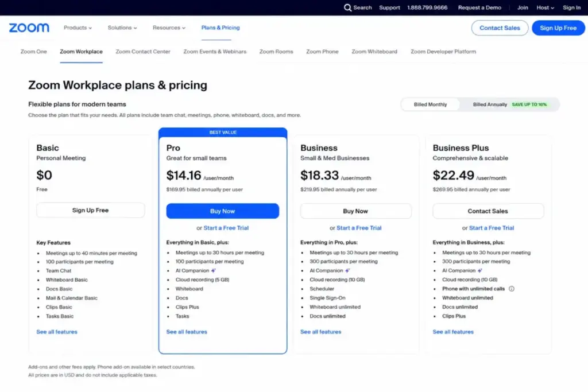Click 'Mail & Calendar Basic' feature
588x392 pixels.
click(72, 298)
